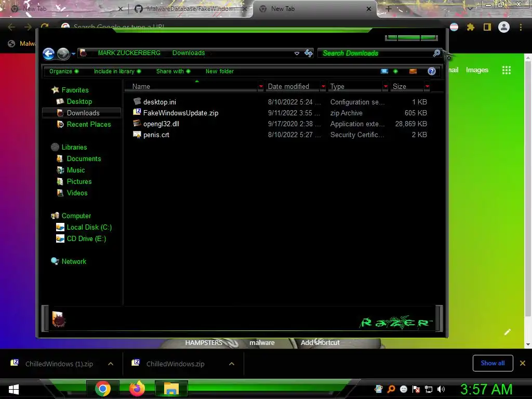
Task: Click Favorites in navigation pane
Action: pyautogui.click(x=75, y=90)
